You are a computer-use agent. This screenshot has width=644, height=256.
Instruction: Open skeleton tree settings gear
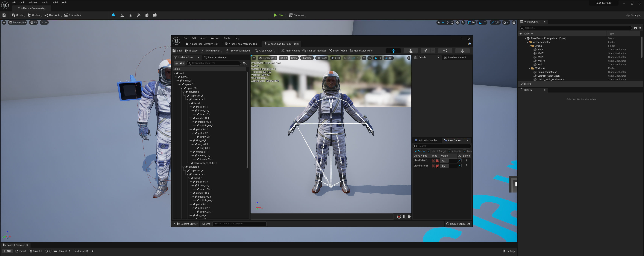(244, 63)
